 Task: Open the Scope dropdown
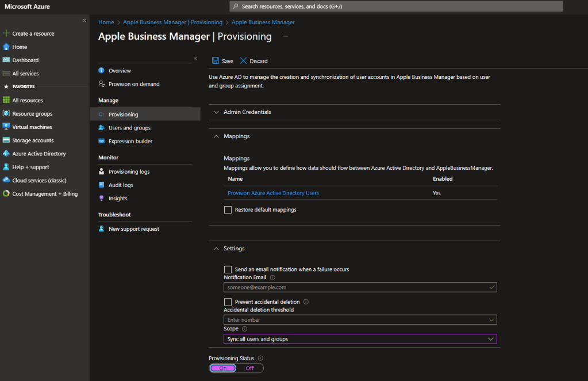(360, 338)
